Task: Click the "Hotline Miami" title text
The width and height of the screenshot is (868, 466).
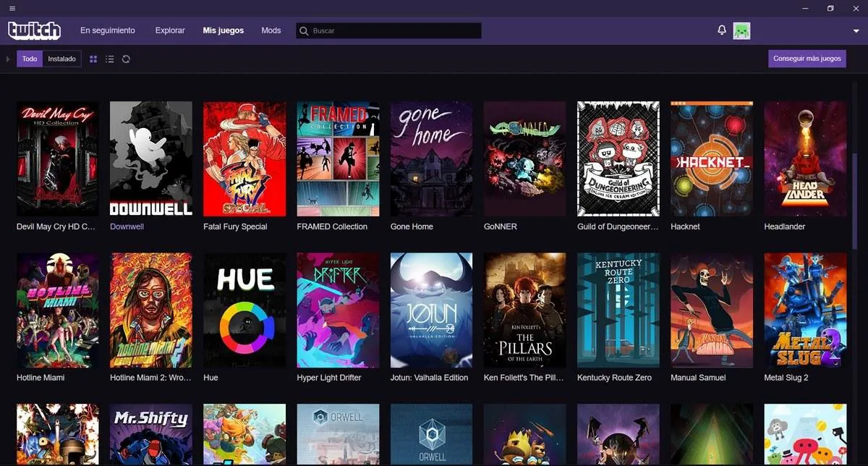Action: (41, 378)
